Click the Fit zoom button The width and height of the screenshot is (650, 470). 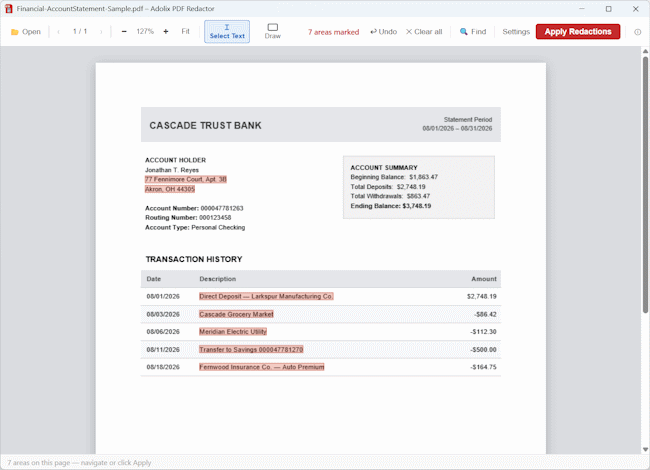pos(185,31)
